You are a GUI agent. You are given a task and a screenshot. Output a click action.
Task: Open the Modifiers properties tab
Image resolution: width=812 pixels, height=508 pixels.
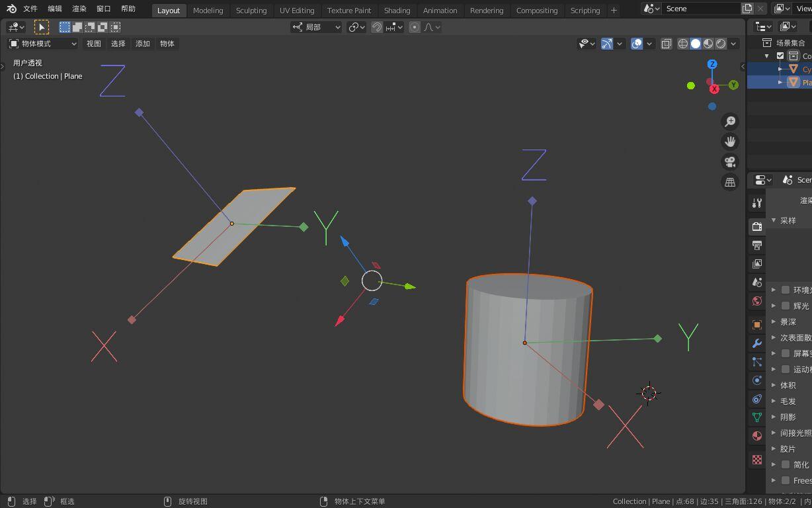757,343
